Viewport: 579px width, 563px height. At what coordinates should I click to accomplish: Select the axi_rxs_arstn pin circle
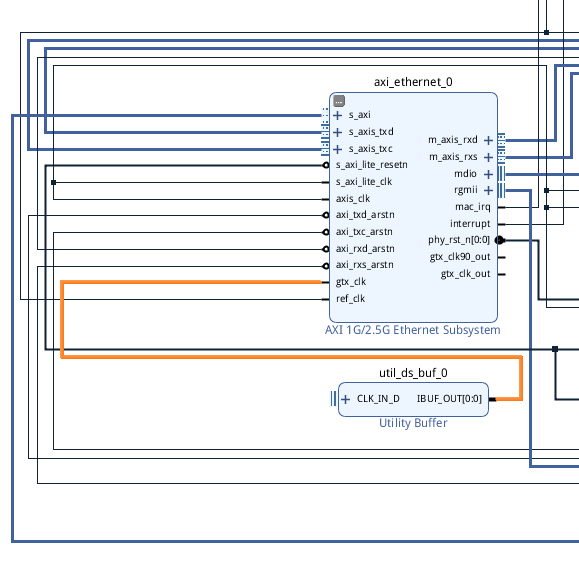point(326,266)
